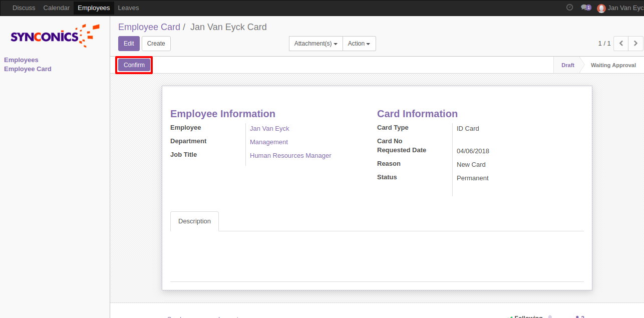Expand the Attachment(s) dropdown

point(315,44)
